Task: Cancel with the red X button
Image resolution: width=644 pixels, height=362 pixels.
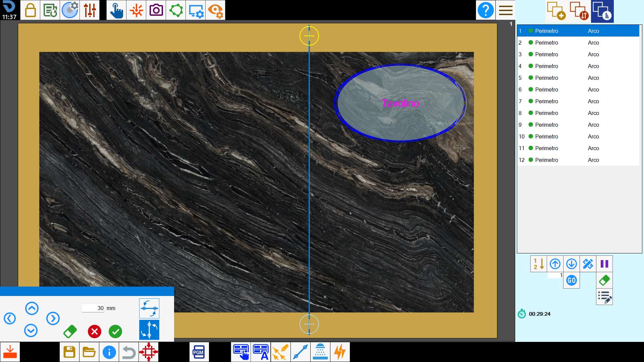Action: click(95, 331)
